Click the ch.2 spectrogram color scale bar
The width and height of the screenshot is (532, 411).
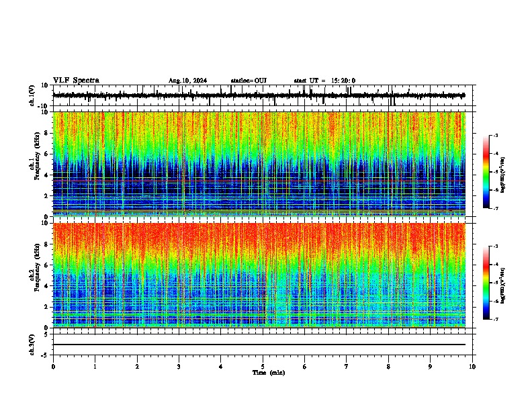pyautogui.click(x=486, y=283)
